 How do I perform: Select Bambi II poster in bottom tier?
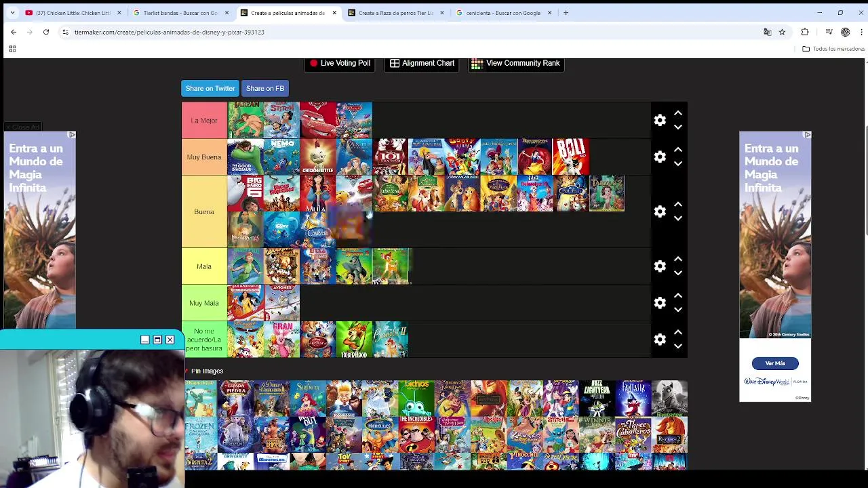pos(391,340)
